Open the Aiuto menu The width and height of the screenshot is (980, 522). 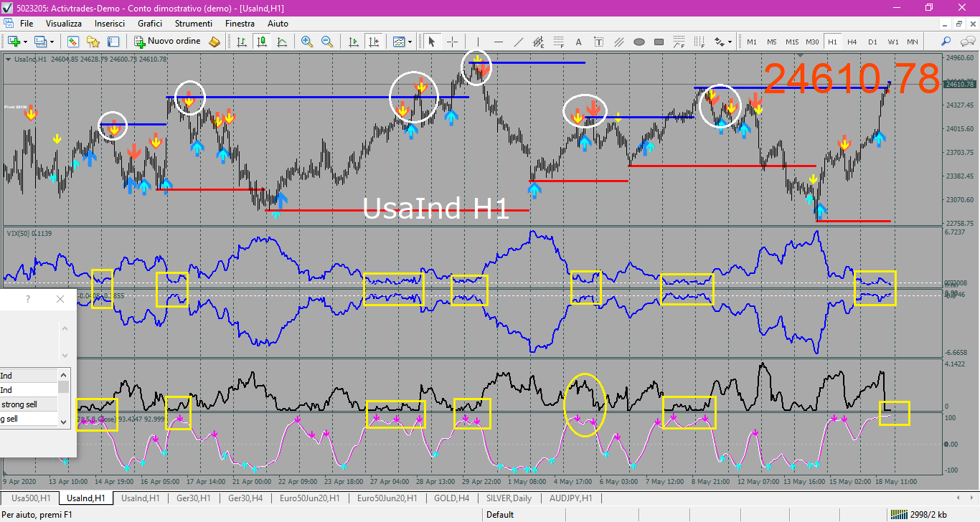[278, 24]
